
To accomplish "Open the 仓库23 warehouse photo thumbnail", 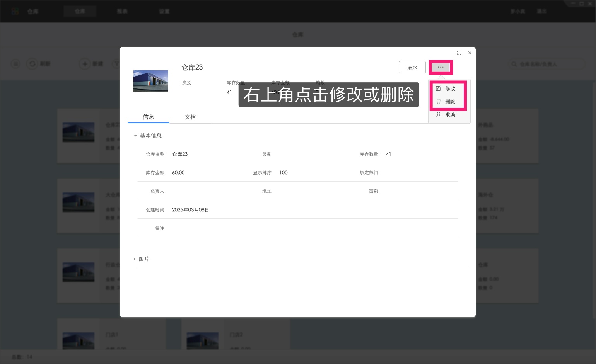I will [150, 81].
